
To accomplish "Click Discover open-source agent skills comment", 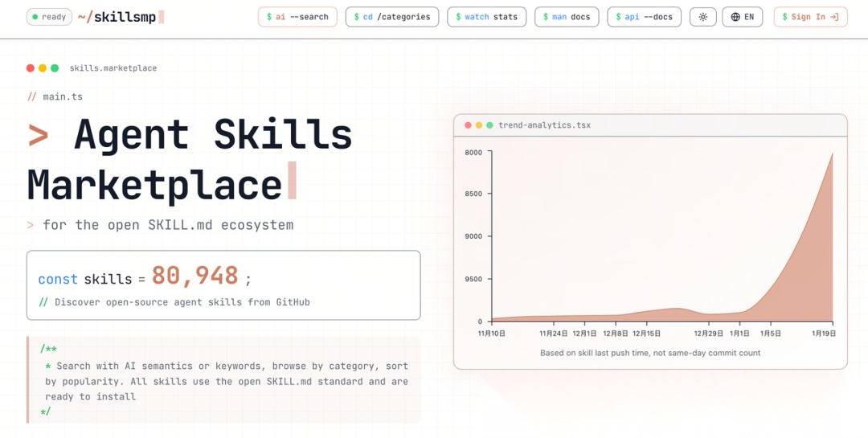I will pyautogui.click(x=174, y=302).
